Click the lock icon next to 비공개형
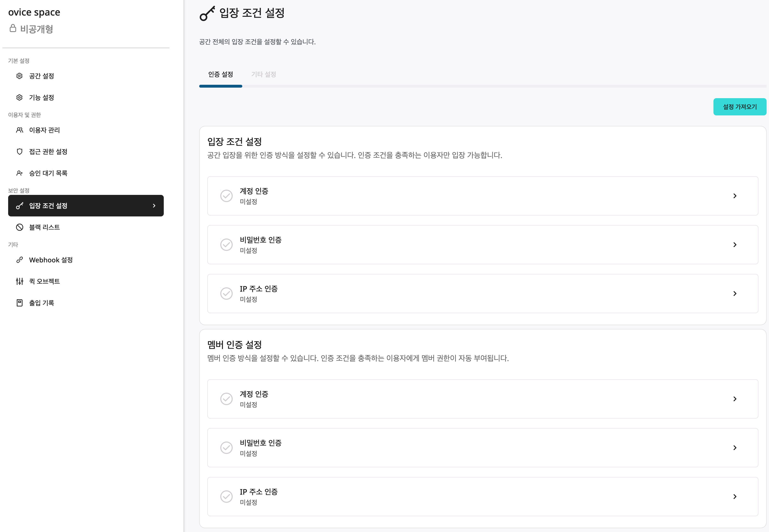The height and width of the screenshot is (532, 769). tap(13, 28)
